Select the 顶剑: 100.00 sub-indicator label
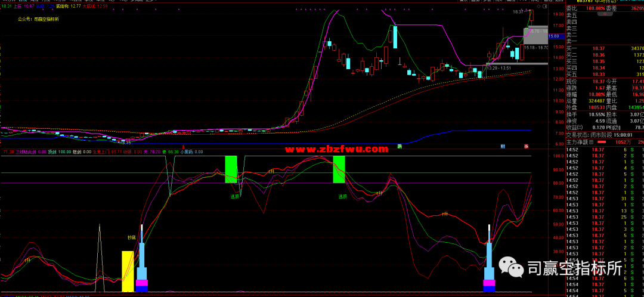The width and height of the screenshot is (644, 297). click(60, 151)
